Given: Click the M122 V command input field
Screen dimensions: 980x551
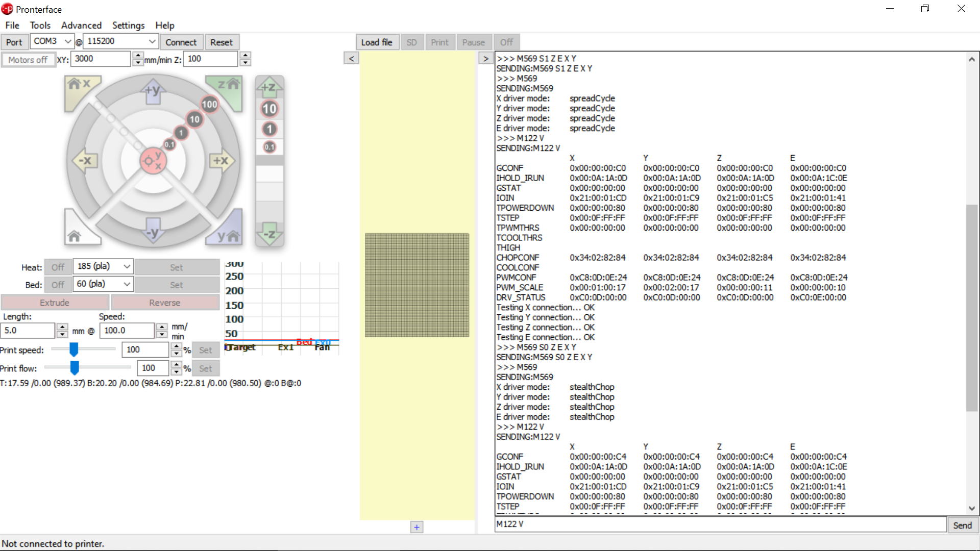Looking at the screenshot, I should (x=720, y=524).
